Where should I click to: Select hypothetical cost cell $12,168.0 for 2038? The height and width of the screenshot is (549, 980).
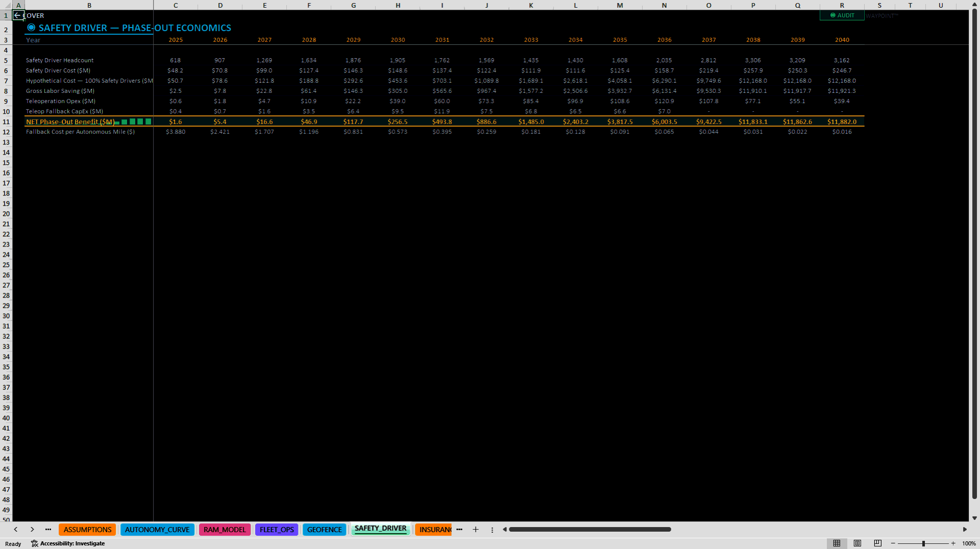coord(753,81)
